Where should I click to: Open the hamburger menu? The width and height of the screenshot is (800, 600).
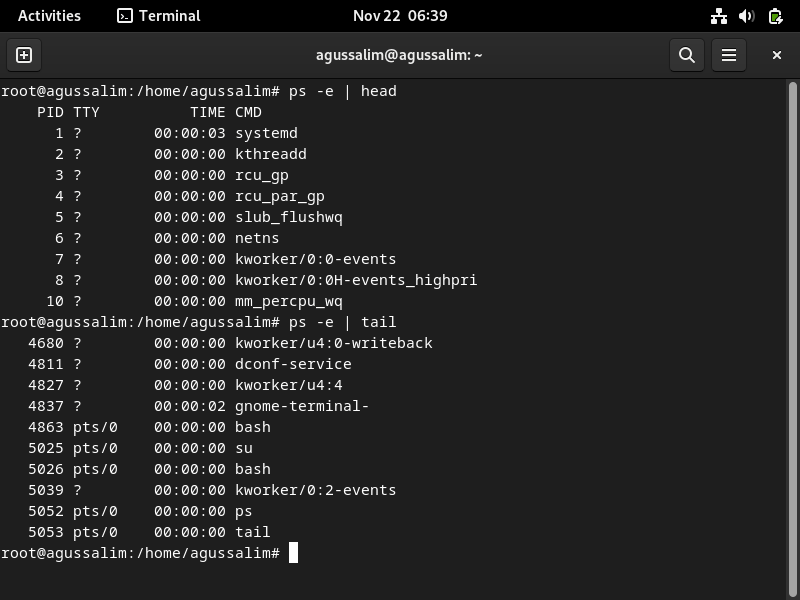tap(729, 55)
